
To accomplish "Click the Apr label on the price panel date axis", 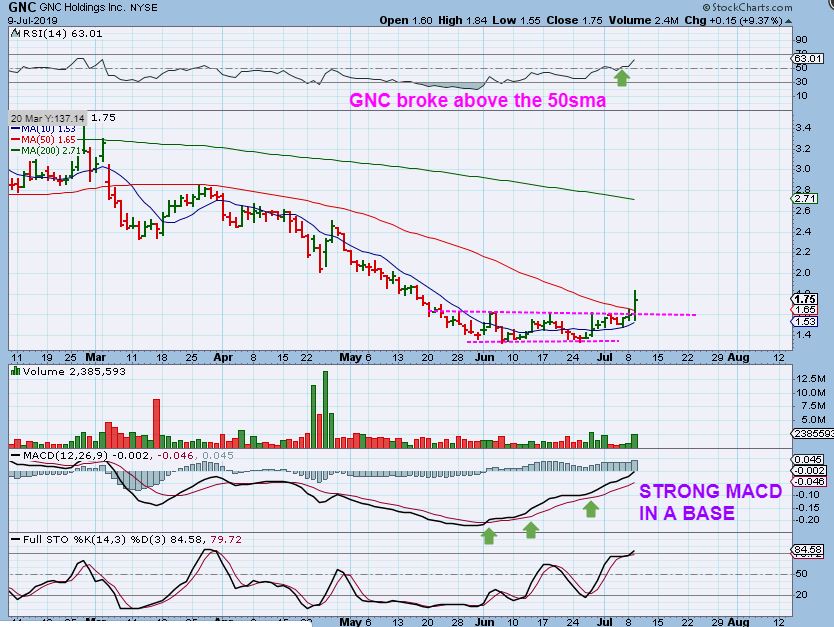I will click(223, 357).
